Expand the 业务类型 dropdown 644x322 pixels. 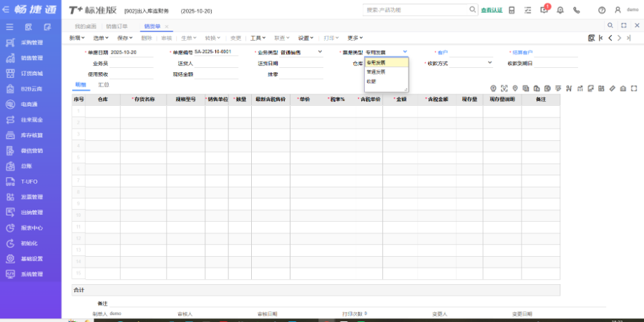[320, 52]
